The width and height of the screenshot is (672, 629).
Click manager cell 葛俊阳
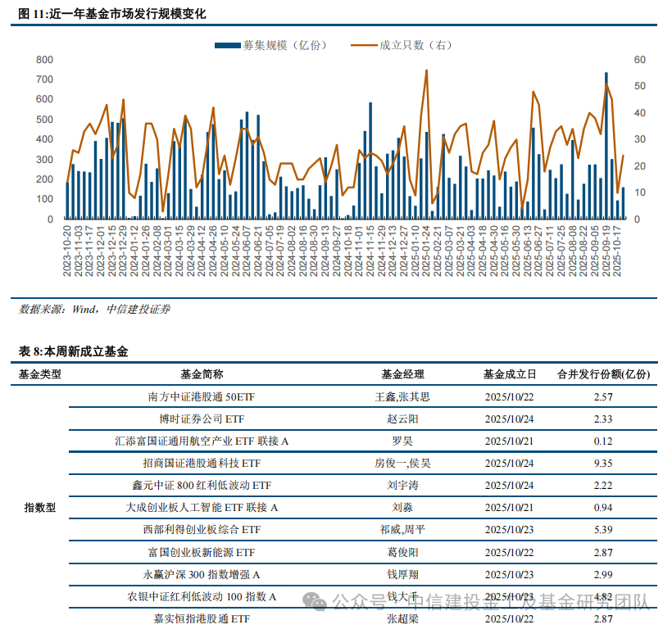tap(402, 552)
